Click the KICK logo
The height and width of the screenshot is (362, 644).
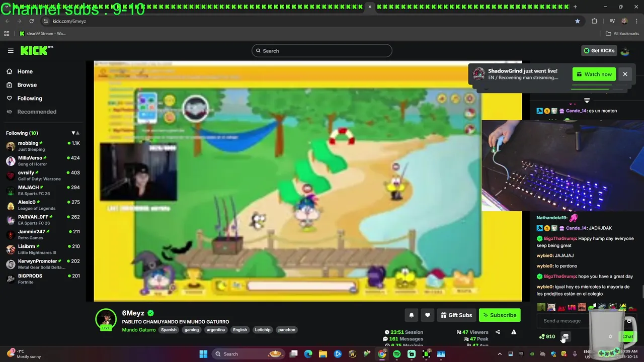[36, 50]
